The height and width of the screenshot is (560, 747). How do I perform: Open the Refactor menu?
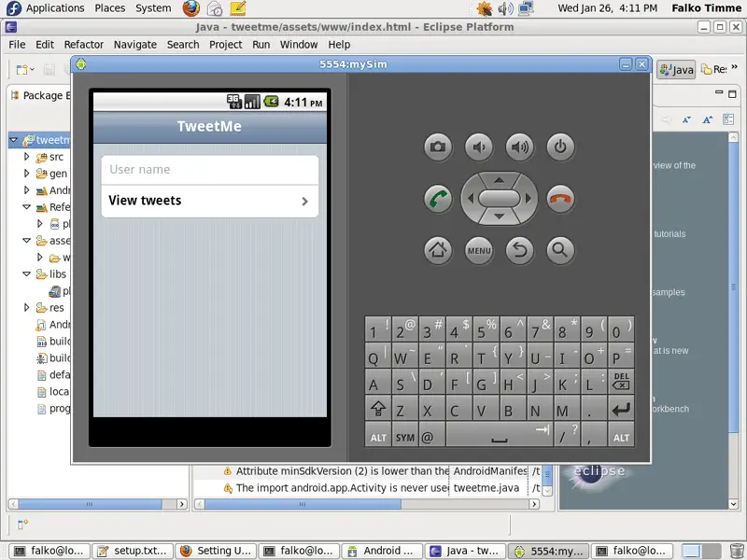point(84,44)
